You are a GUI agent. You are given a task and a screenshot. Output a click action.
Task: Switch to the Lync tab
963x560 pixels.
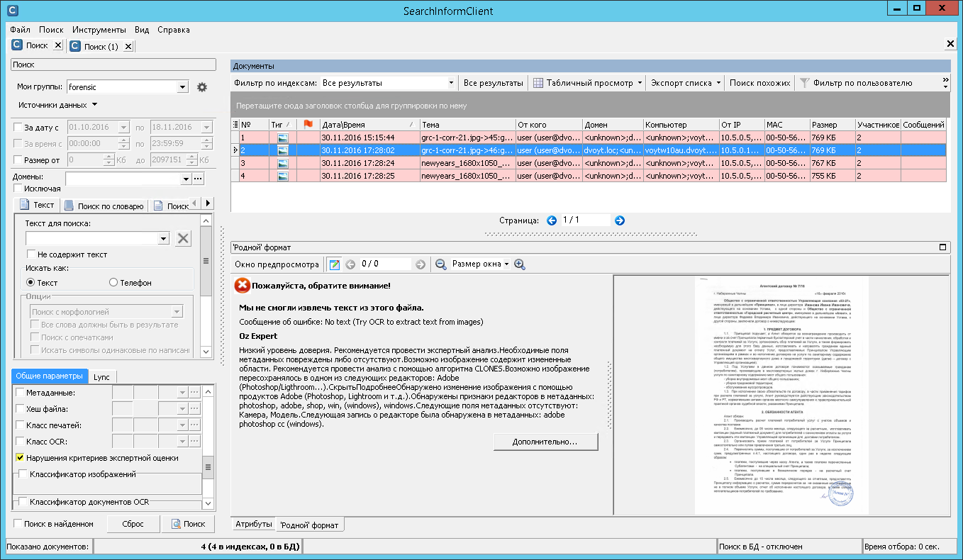pos(101,377)
